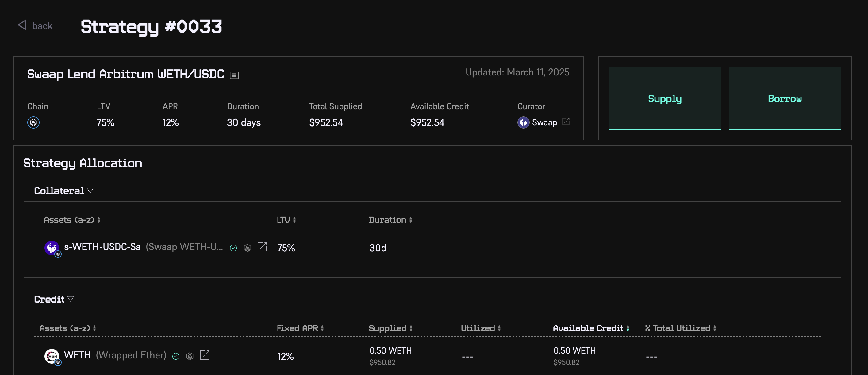Sort collateral by LTV column
The width and height of the screenshot is (868, 375).
point(286,220)
